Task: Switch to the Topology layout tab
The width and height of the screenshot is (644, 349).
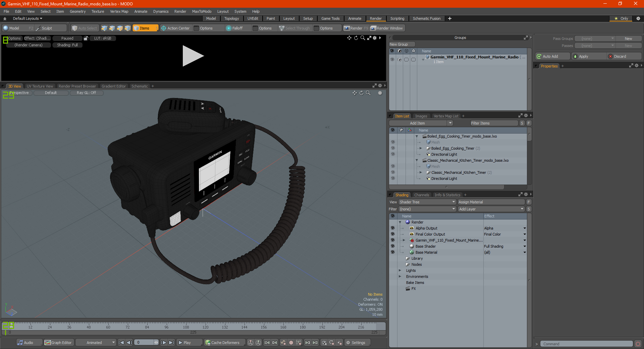Action: [x=231, y=18]
